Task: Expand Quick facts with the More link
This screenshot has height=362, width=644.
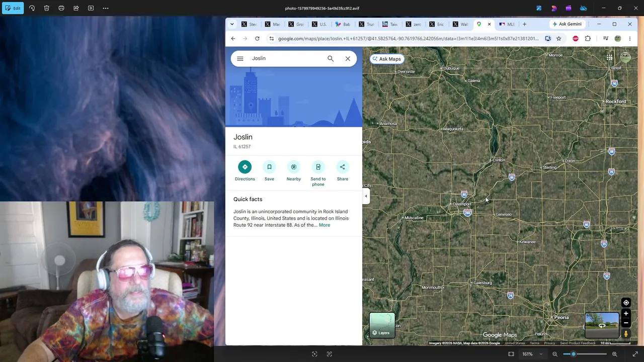Action: click(325, 225)
